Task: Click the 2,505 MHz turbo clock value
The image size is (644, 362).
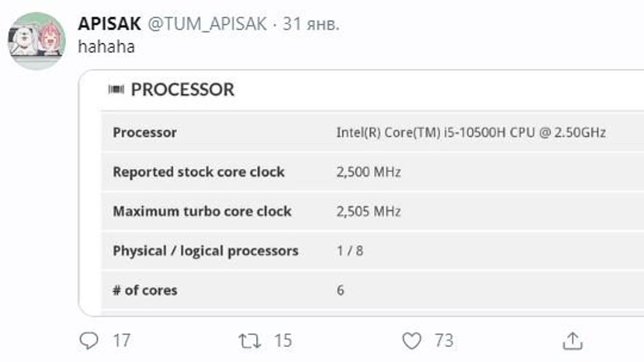Action: 369,211
